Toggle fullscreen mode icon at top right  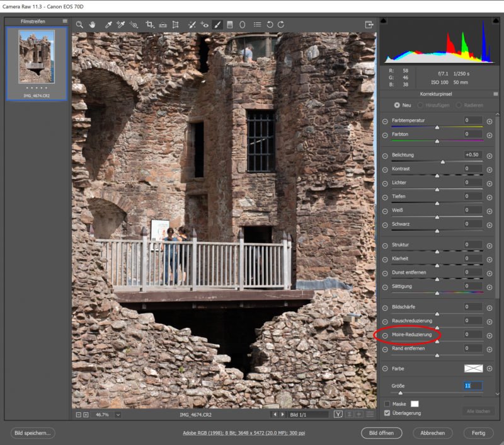369,25
